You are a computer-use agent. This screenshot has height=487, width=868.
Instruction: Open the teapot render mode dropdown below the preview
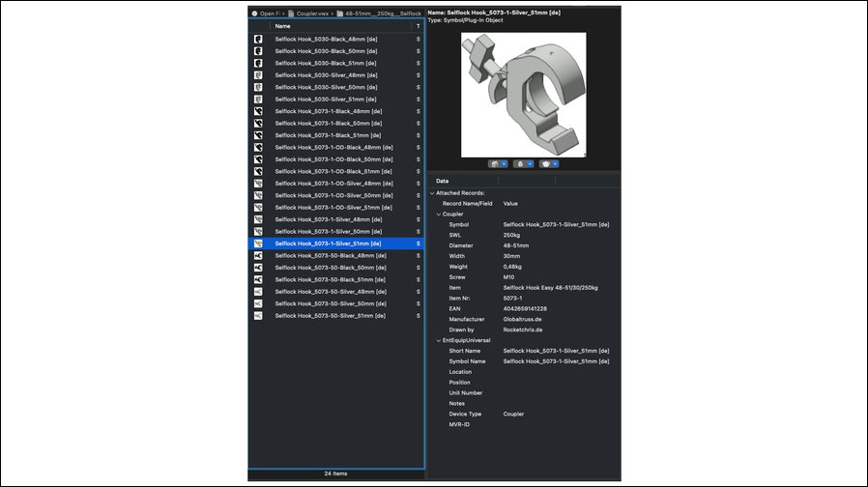(550, 164)
